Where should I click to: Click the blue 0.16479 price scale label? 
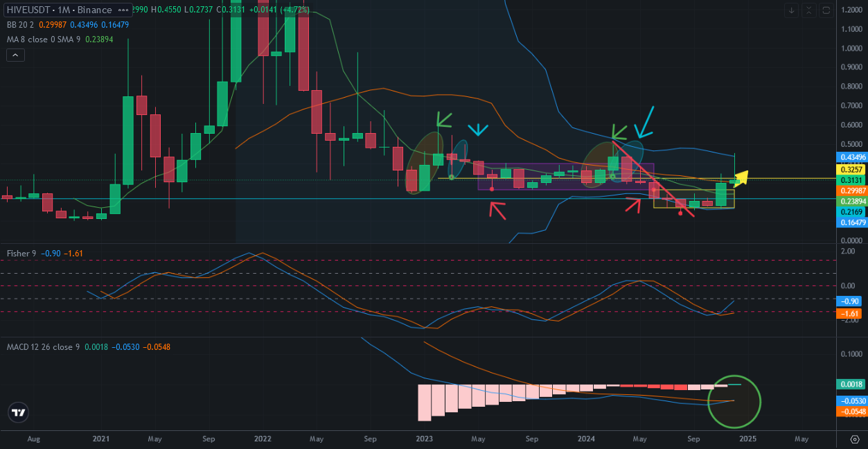coord(851,222)
